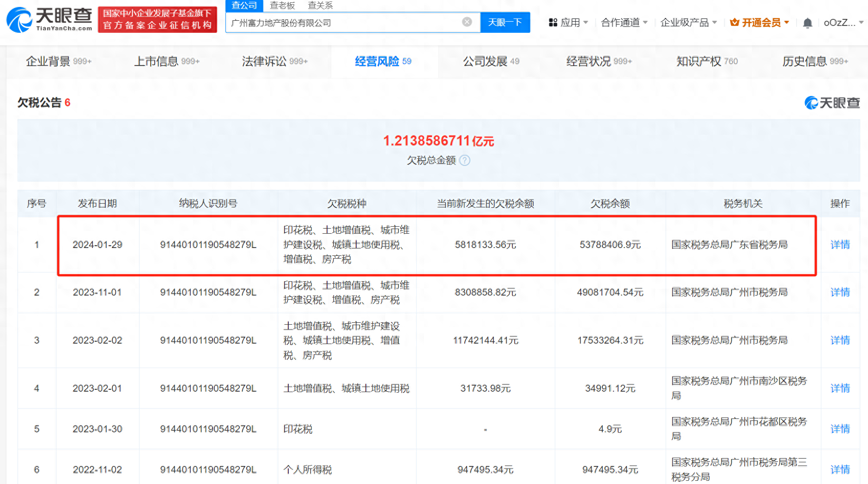Click the amount 5818133.56元

[x=486, y=245]
